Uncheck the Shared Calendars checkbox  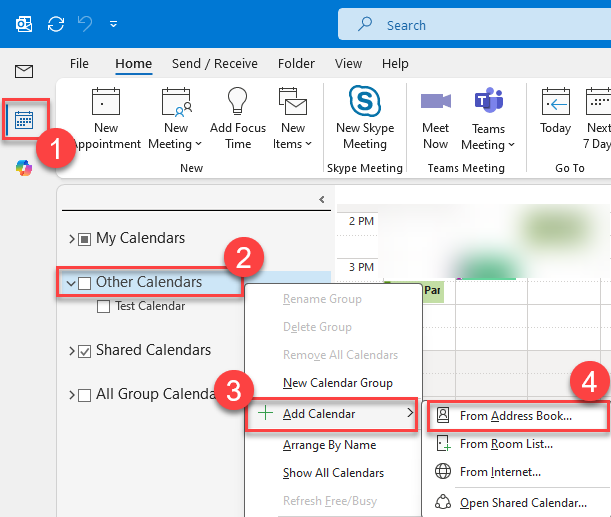[84, 351]
